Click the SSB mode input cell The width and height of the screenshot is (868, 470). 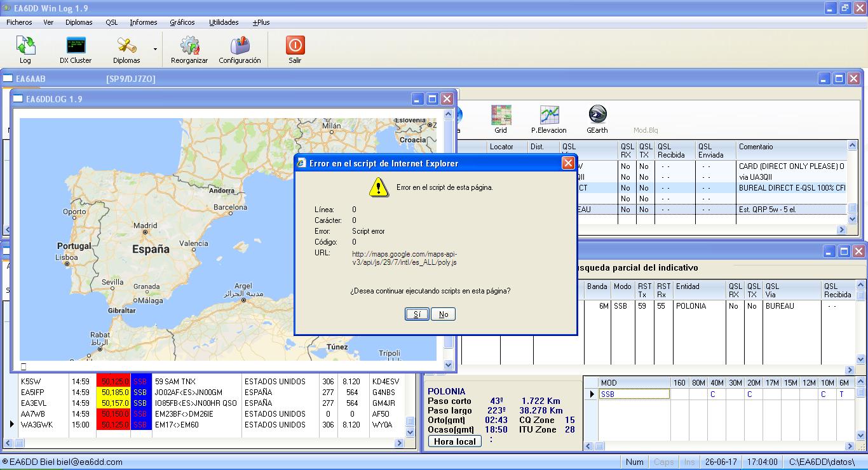634,394
